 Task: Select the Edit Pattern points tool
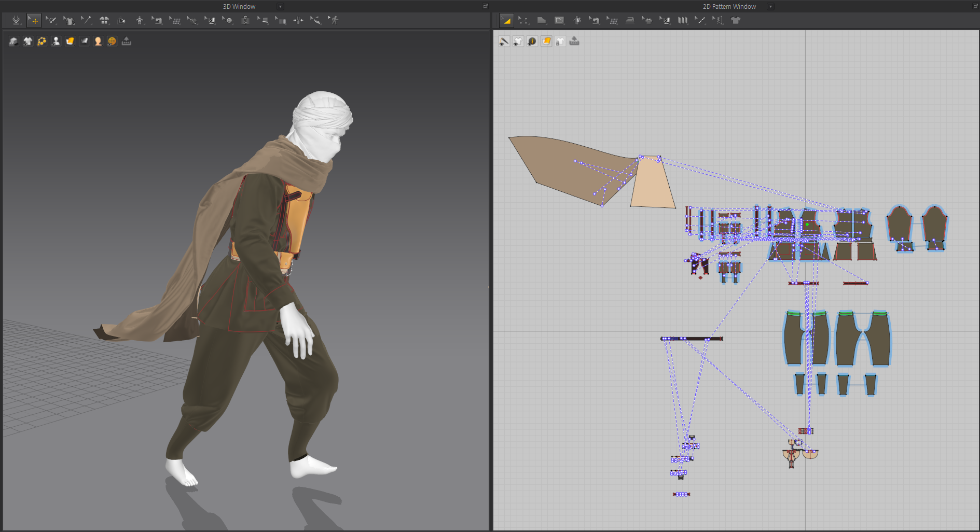point(523,20)
